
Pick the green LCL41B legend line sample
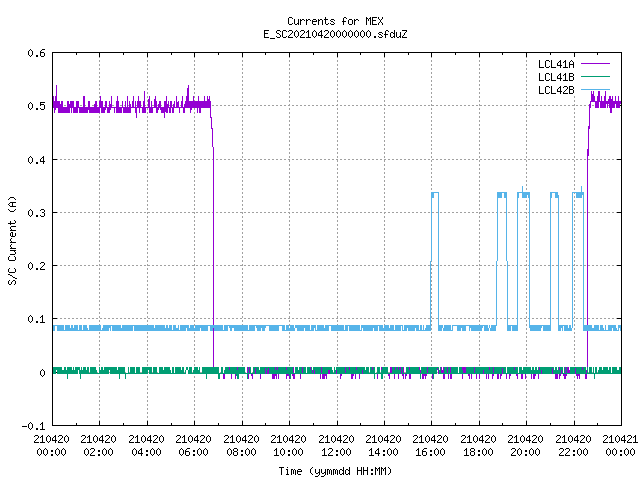595,77
